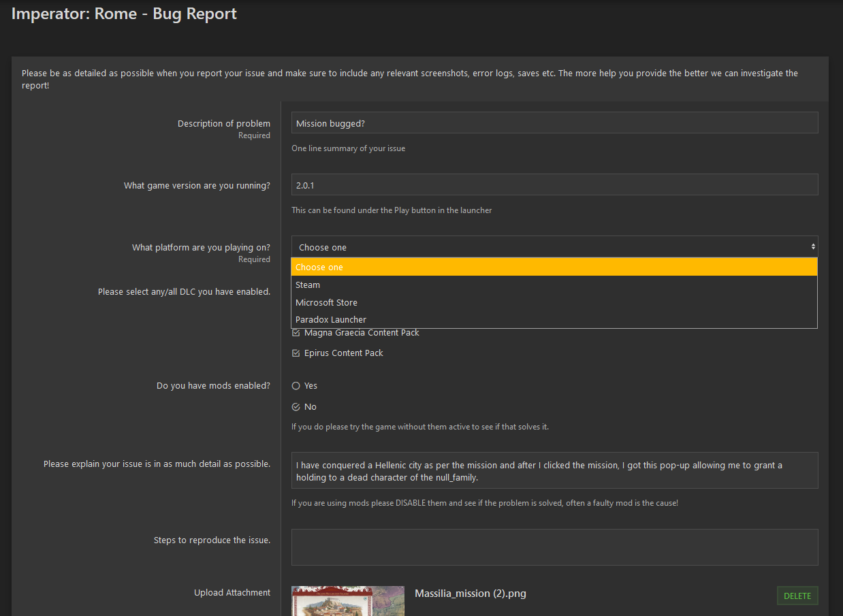The width and height of the screenshot is (843, 616).
Task: Click the game version input field
Action: click(554, 184)
